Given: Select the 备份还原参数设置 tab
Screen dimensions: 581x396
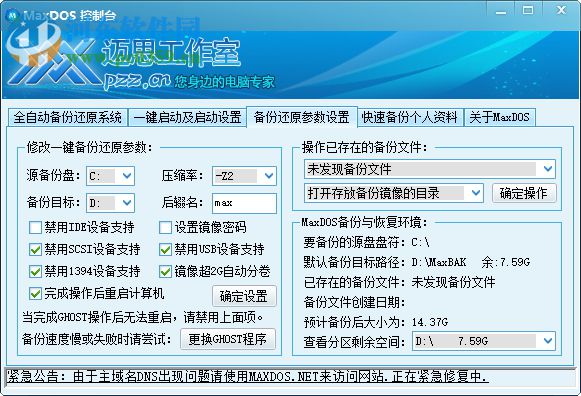Looking at the screenshot, I should [x=302, y=117].
